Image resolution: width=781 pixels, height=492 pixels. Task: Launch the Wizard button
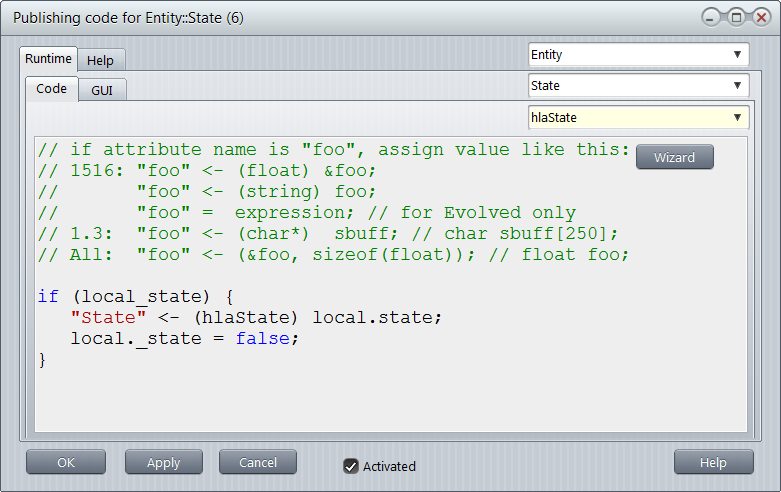coord(674,157)
